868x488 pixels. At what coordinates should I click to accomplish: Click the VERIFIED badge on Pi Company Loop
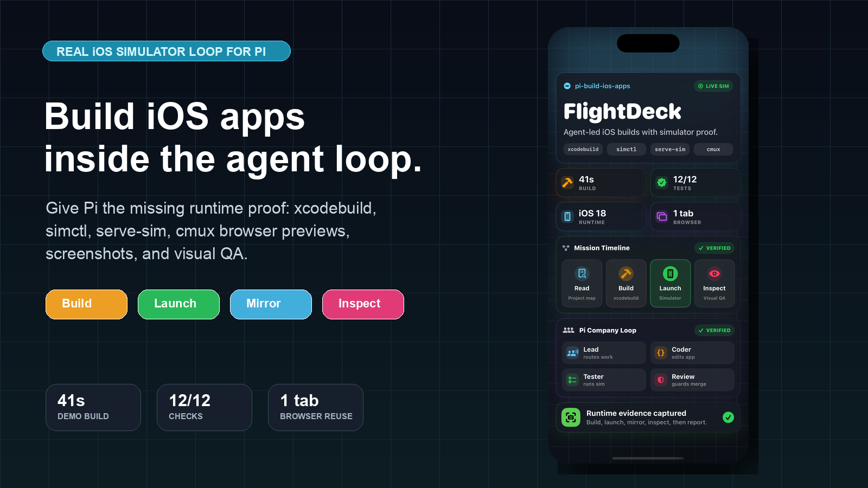coord(714,330)
